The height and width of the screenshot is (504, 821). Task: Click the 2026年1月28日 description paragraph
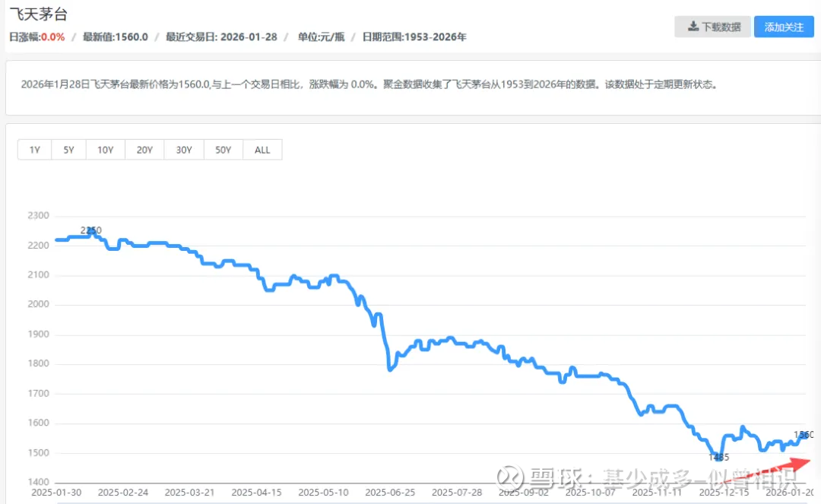[x=369, y=84]
